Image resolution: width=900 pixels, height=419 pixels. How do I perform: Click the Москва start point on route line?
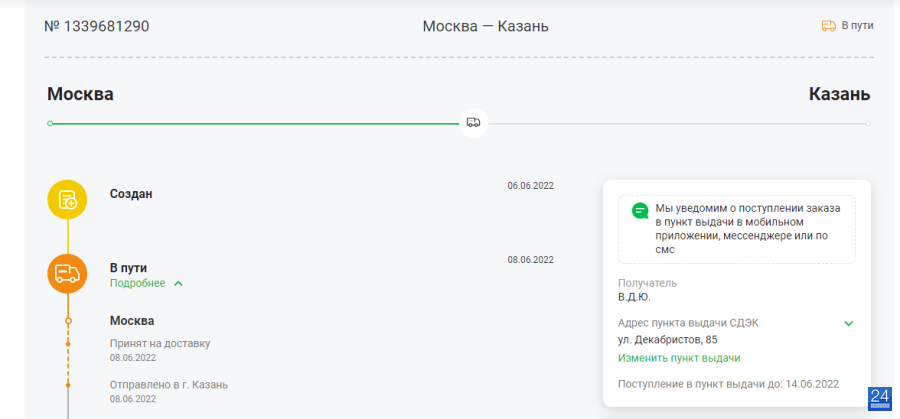pos(50,123)
